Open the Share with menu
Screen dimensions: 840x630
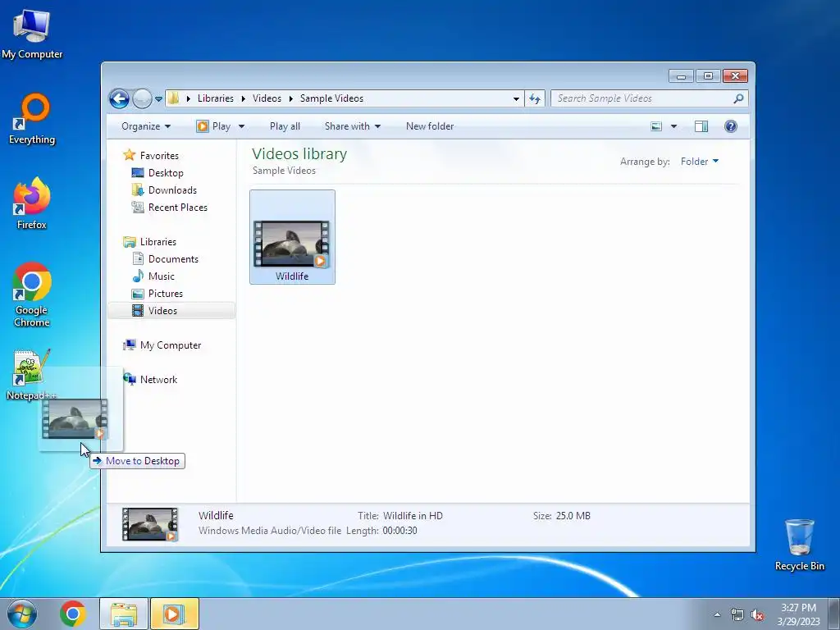point(353,126)
